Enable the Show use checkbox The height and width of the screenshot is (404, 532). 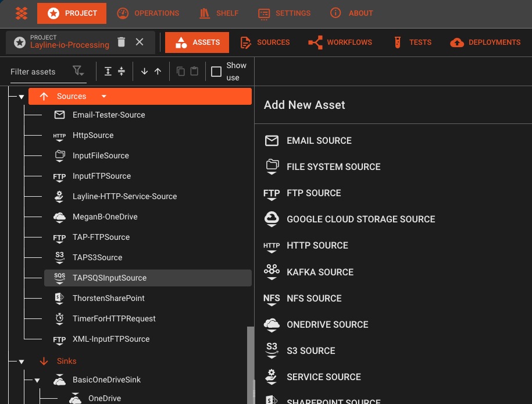[216, 72]
